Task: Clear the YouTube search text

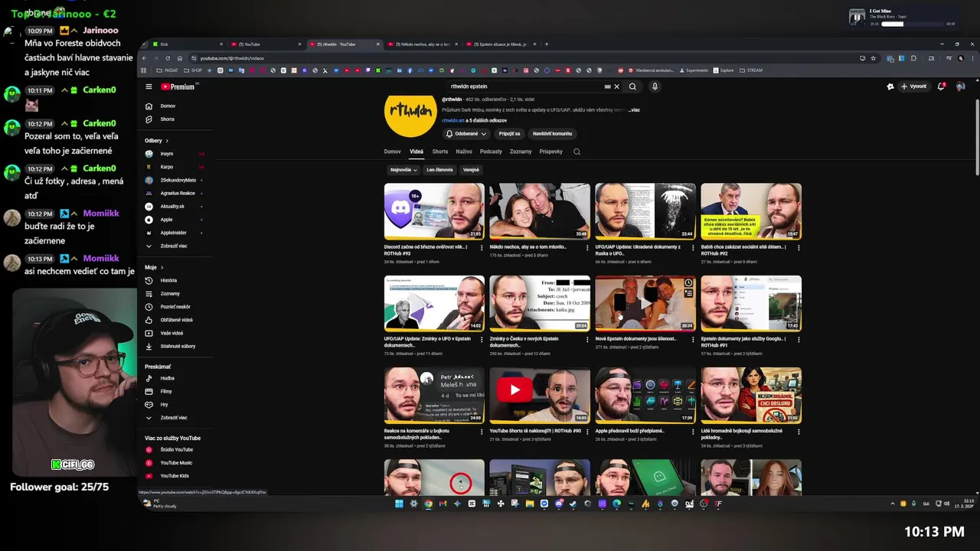Action: pyautogui.click(x=616, y=86)
